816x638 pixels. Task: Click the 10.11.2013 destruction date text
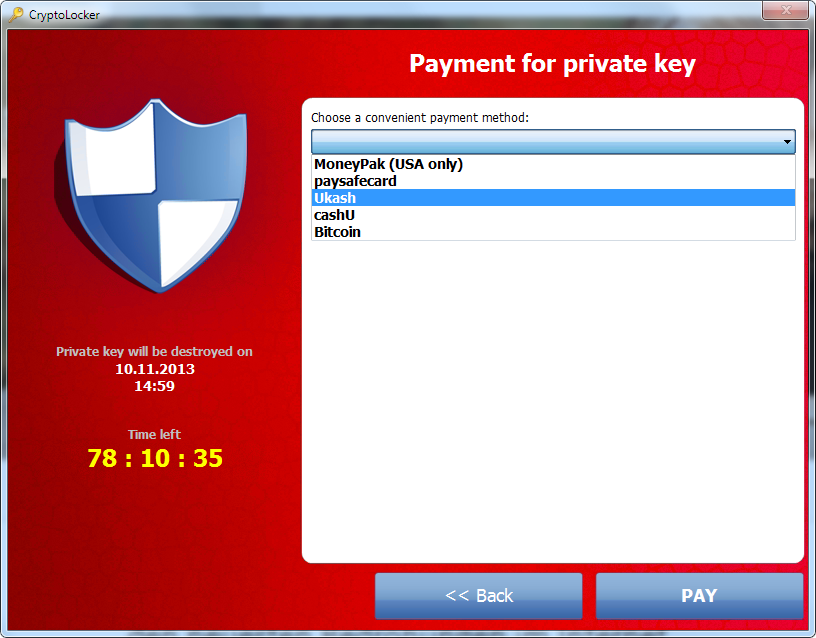click(x=155, y=369)
